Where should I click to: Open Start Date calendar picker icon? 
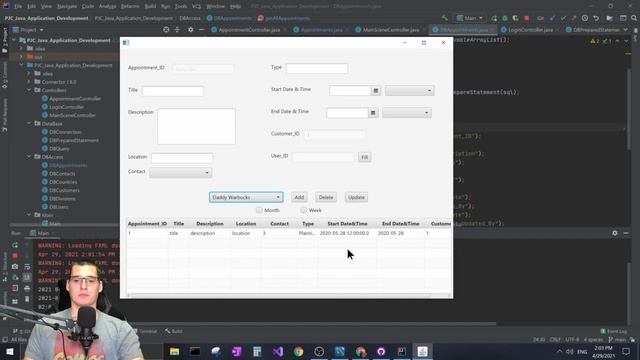pyautogui.click(x=376, y=91)
